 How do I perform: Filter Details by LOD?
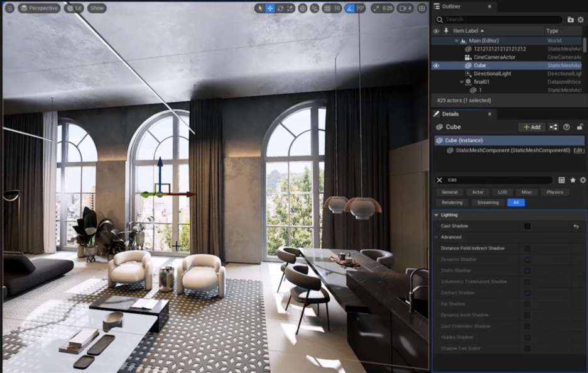pos(502,192)
